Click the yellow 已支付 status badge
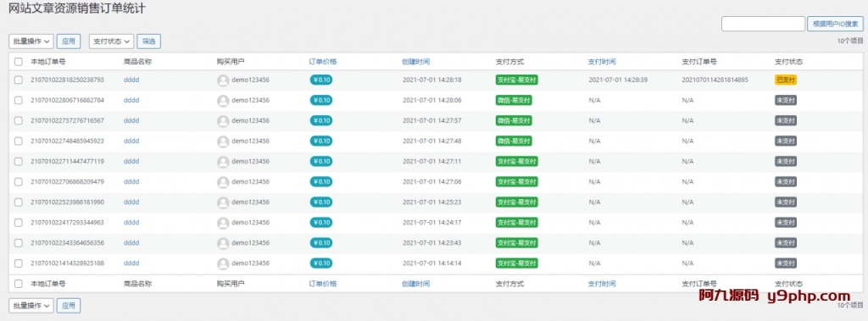Image resolution: width=868 pixels, height=321 pixels. click(786, 80)
